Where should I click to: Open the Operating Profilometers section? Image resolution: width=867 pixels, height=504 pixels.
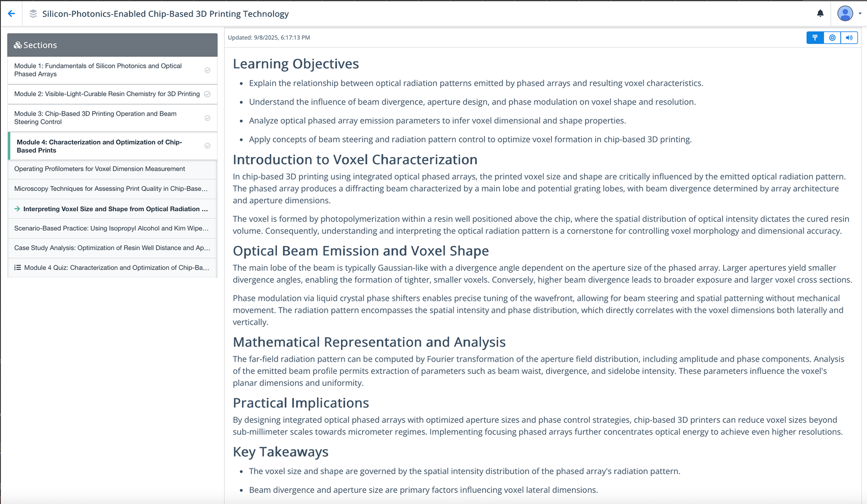pyautogui.click(x=99, y=169)
